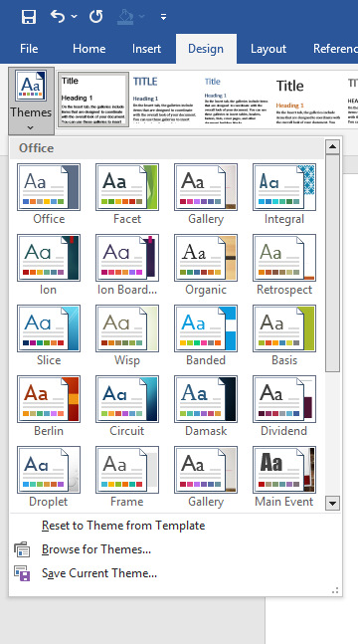Screen dimensions: 358x644
Task: Select the Design tab
Action: tap(206, 49)
